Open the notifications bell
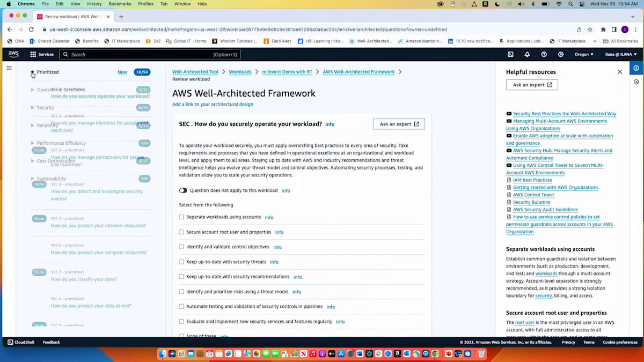The width and height of the screenshot is (644, 362). (527, 54)
